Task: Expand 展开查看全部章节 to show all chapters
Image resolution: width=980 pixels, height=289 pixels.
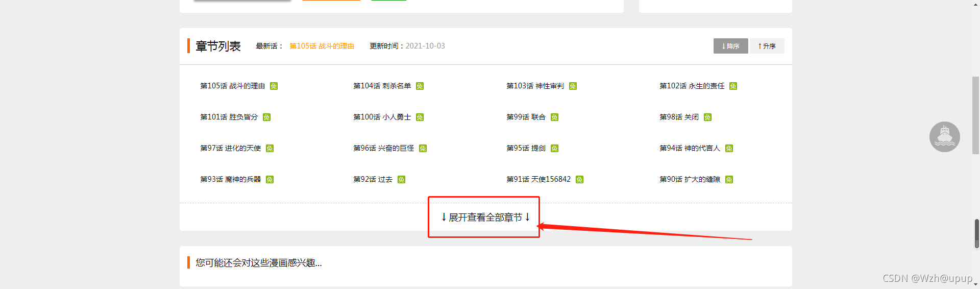Action: tap(485, 217)
